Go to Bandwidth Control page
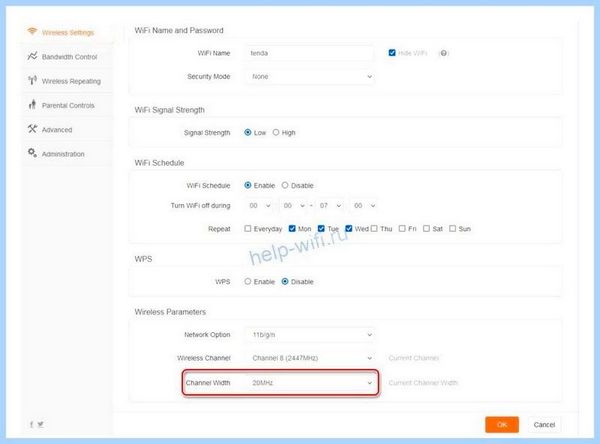 pyautogui.click(x=67, y=57)
